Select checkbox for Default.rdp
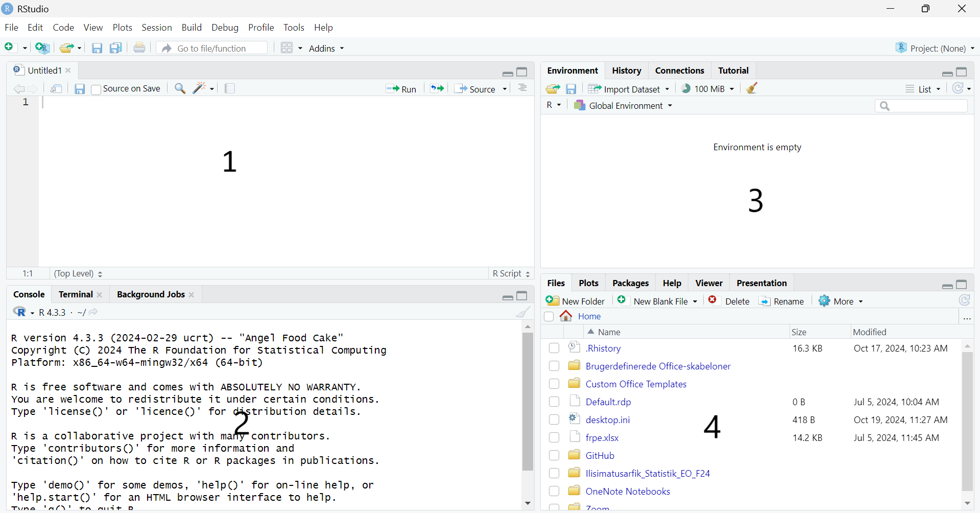The height and width of the screenshot is (513, 980). (x=554, y=402)
